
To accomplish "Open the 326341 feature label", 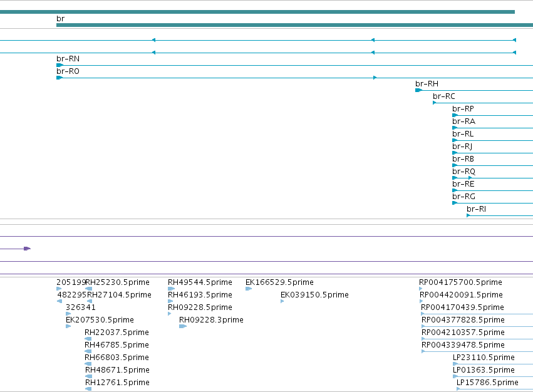I will 81,307.
